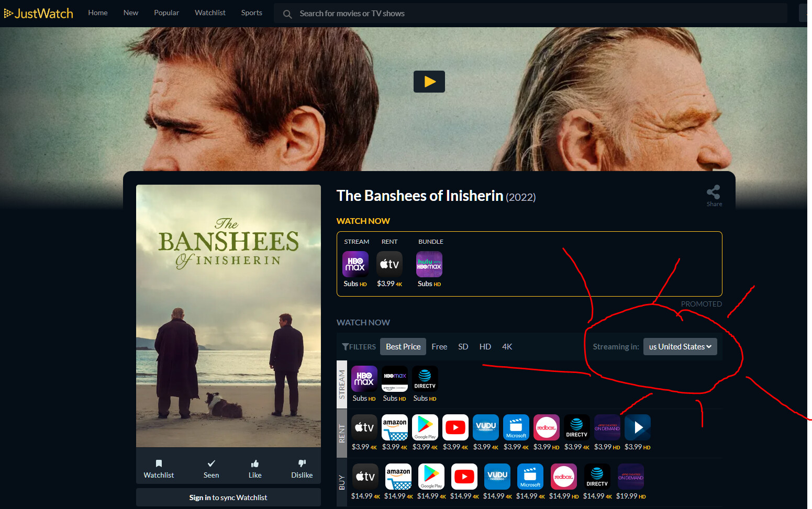Buy on Google Play for $14.99
The width and height of the screenshot is (812, 509).
pos(431,477)
